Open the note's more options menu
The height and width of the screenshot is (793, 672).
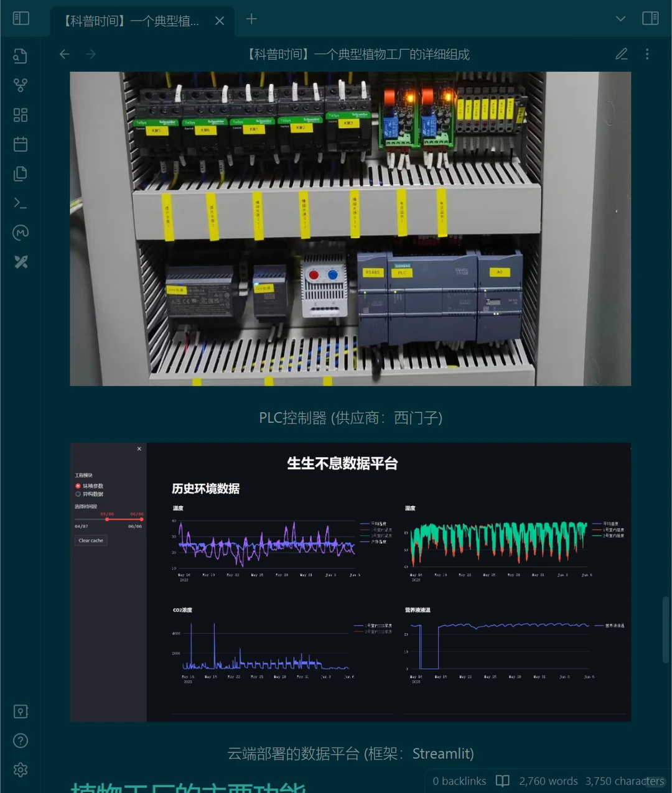point(647,54)
